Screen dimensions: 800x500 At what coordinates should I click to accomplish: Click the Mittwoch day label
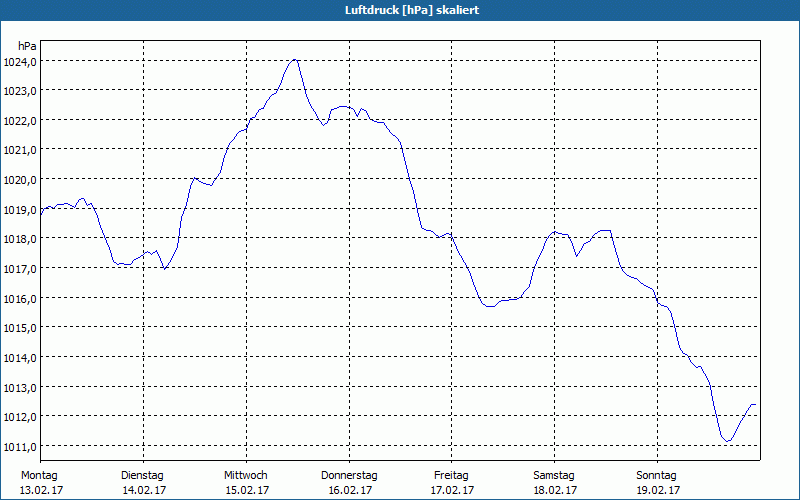[x=246, y=476]
